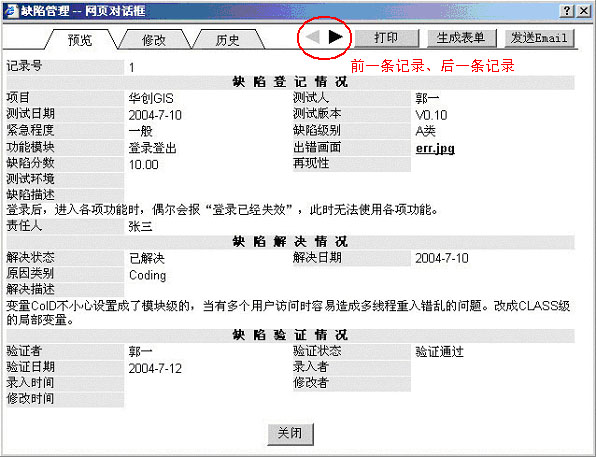Screen dimensions: 596x457
Task: Click the 生成表单 button
Action: [x=461, y=38]
